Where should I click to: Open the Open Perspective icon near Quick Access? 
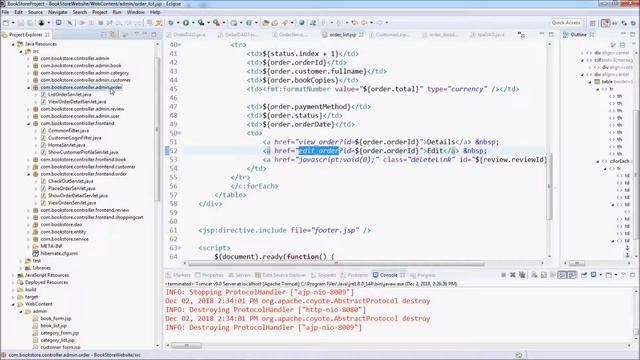[x=593, y=23]
